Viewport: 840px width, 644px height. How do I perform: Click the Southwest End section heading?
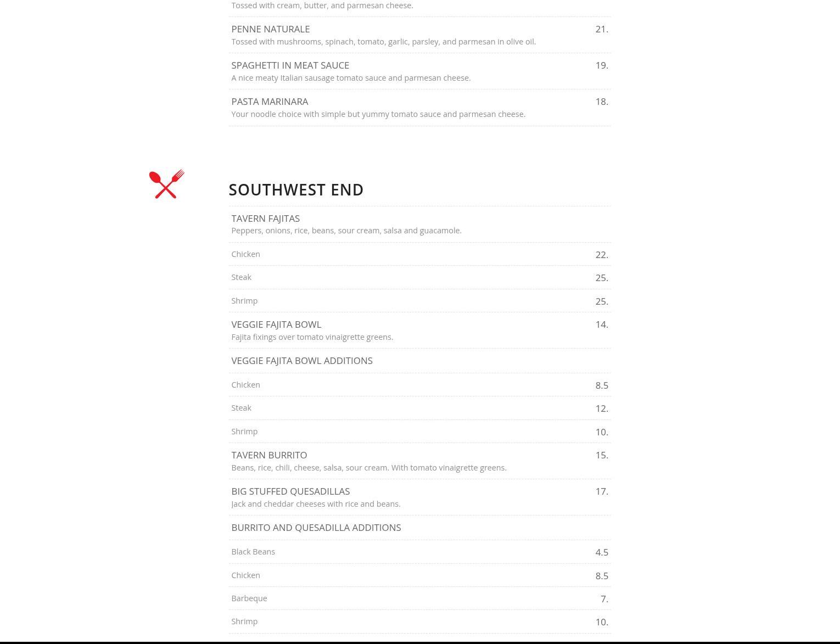(x=296, y=189)
